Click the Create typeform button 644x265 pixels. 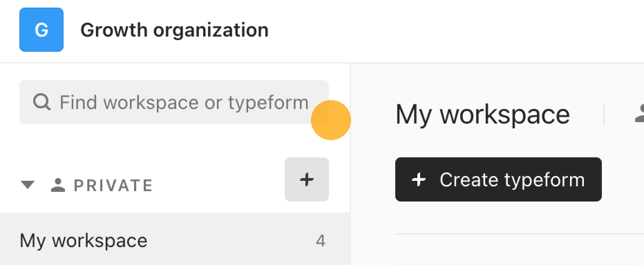[499, 179]
